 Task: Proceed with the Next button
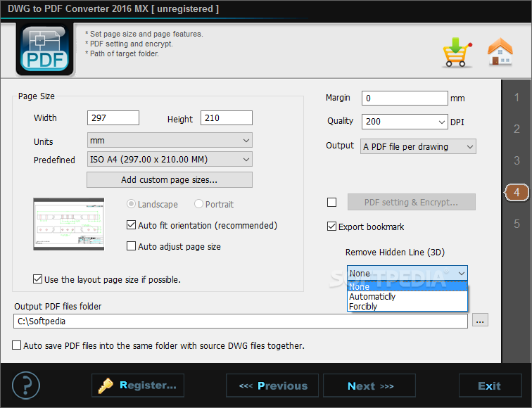tap(369, 385)
